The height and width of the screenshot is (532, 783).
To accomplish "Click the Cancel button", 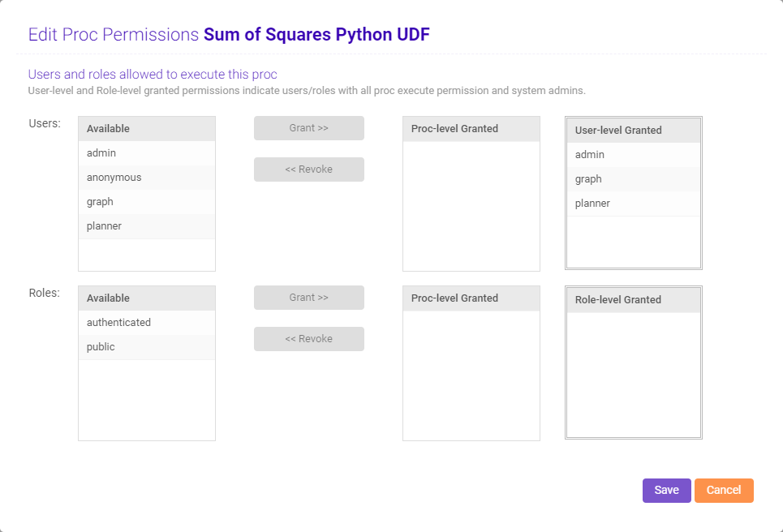I will click(724, 490).
